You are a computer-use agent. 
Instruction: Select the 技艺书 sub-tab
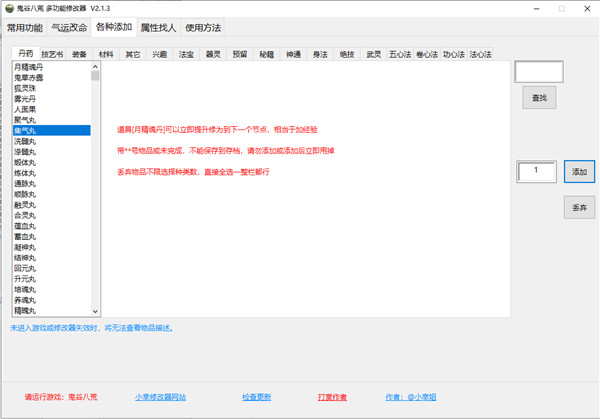(x=52, y=54)
